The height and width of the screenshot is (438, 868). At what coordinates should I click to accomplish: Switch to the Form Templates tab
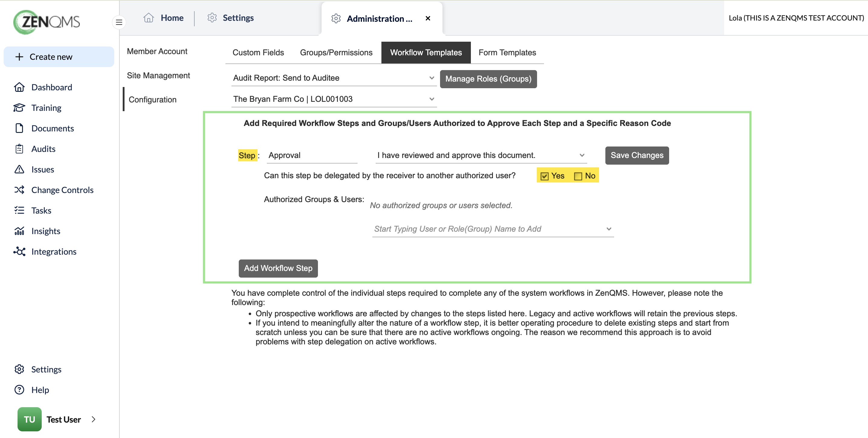pyautogui.click(x=507, y=53)
